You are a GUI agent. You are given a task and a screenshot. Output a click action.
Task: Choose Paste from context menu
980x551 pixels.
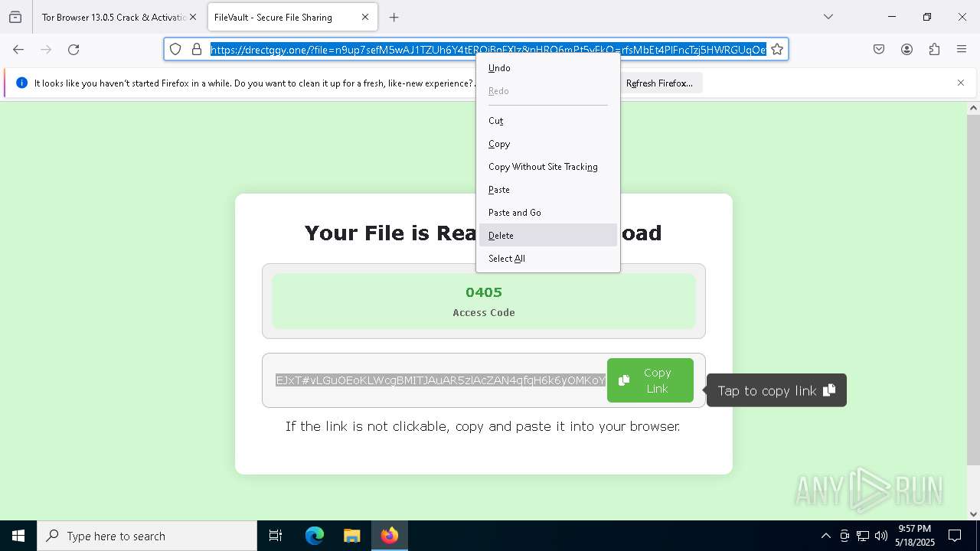click(x=548, y=189)
